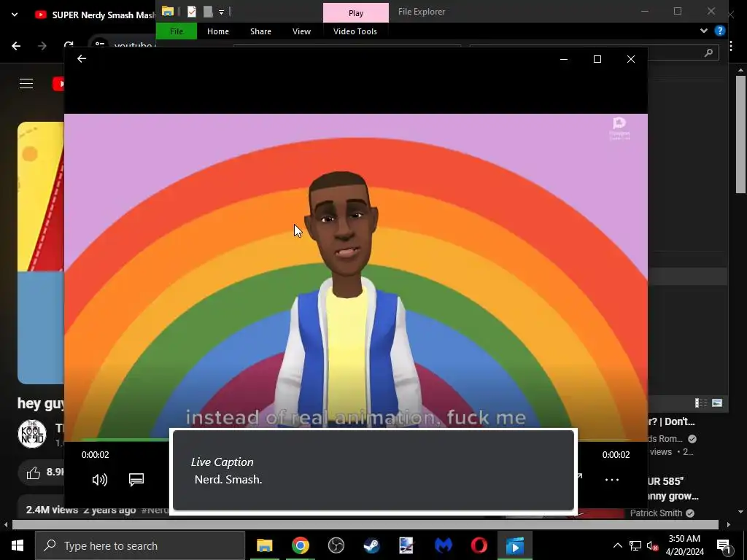Go back with the video player arrow
This screenshot has height=560, width=747.
(82, 58)
